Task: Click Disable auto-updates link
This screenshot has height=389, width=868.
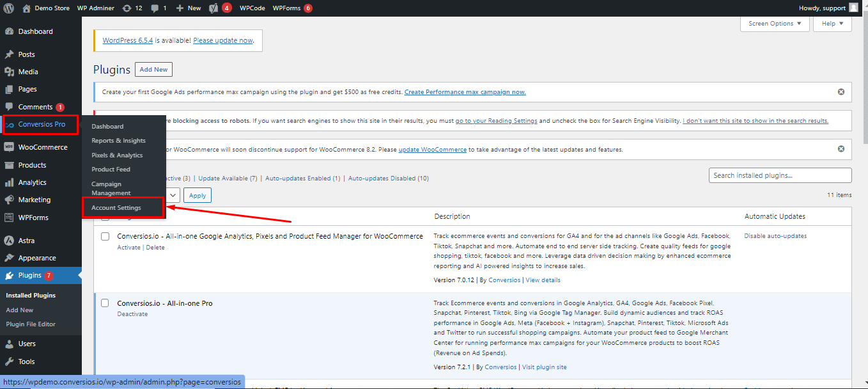Action: point(775,236)
